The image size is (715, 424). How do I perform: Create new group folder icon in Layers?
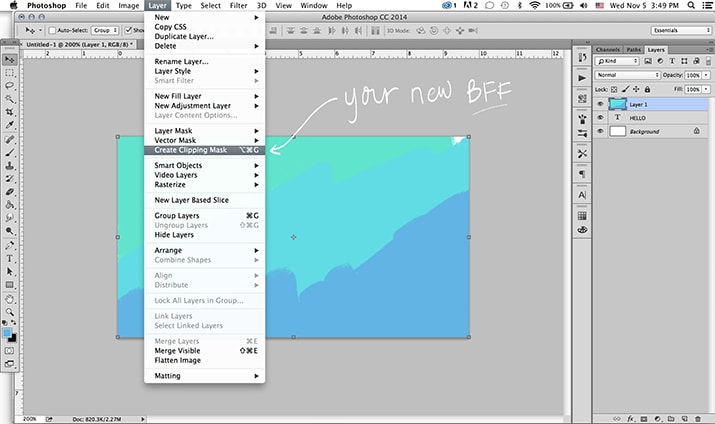point(671,419)
